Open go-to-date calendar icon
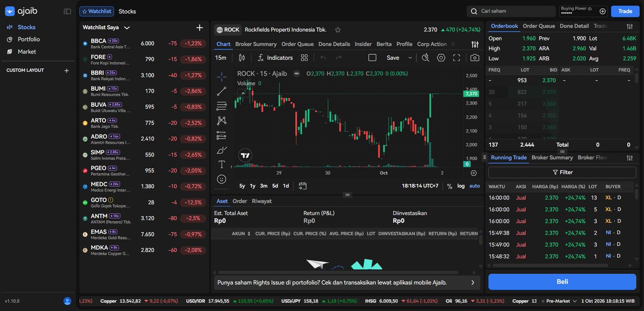Viewport: 644px width, 311px height. tap(303, 186)
